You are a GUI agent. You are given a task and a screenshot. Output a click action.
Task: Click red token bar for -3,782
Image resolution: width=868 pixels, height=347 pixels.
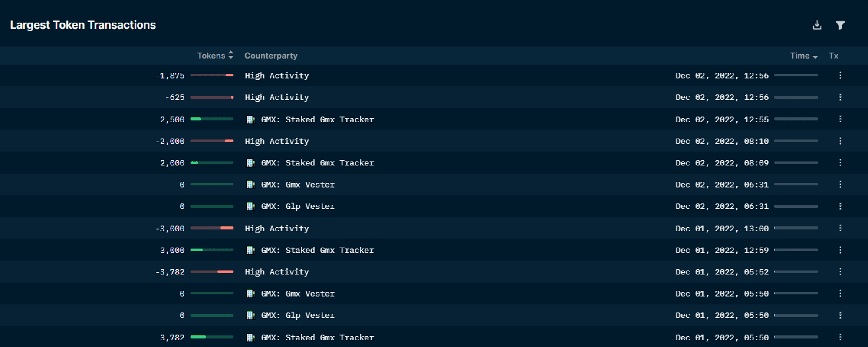click(x=212, y=271)
